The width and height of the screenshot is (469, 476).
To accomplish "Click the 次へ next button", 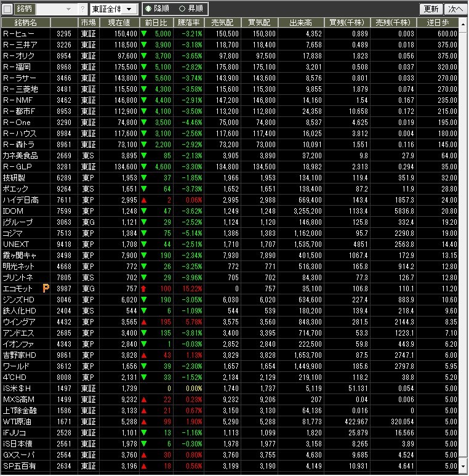I will tap(455, 9).
